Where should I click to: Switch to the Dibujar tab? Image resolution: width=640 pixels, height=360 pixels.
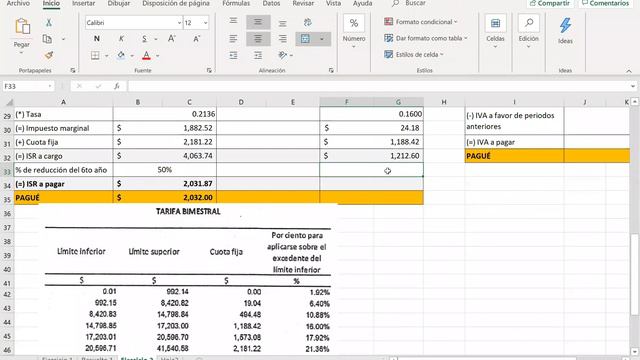pos(119,3)
